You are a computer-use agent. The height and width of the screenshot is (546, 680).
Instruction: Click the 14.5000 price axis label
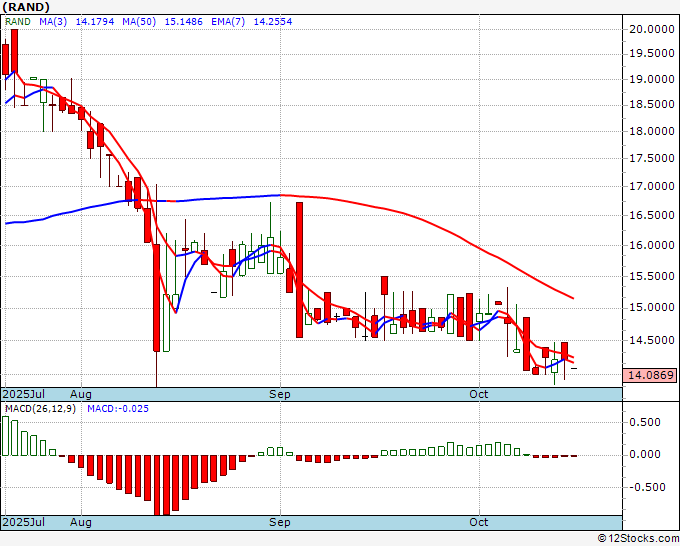pyautogui.click(x=652, y=340)
